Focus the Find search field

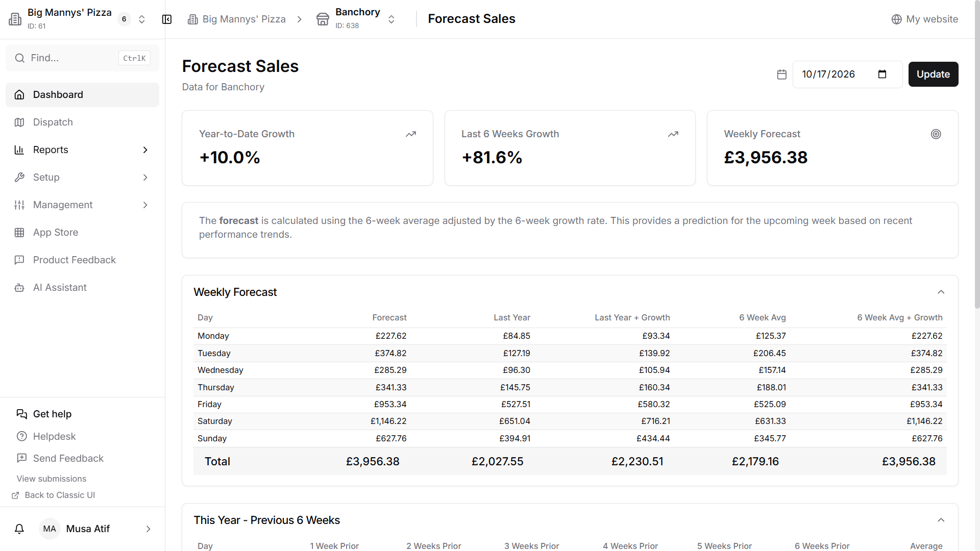(x=82, y=58)
